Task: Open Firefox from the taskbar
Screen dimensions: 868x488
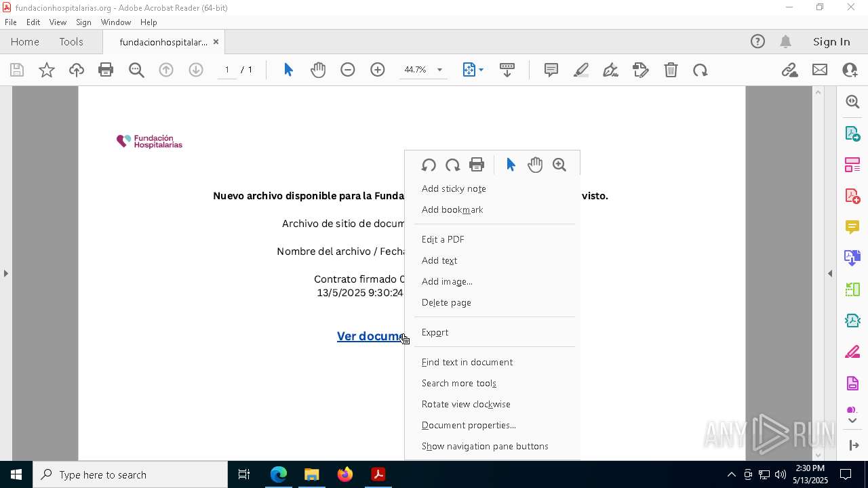Action: tap(345, 474)
